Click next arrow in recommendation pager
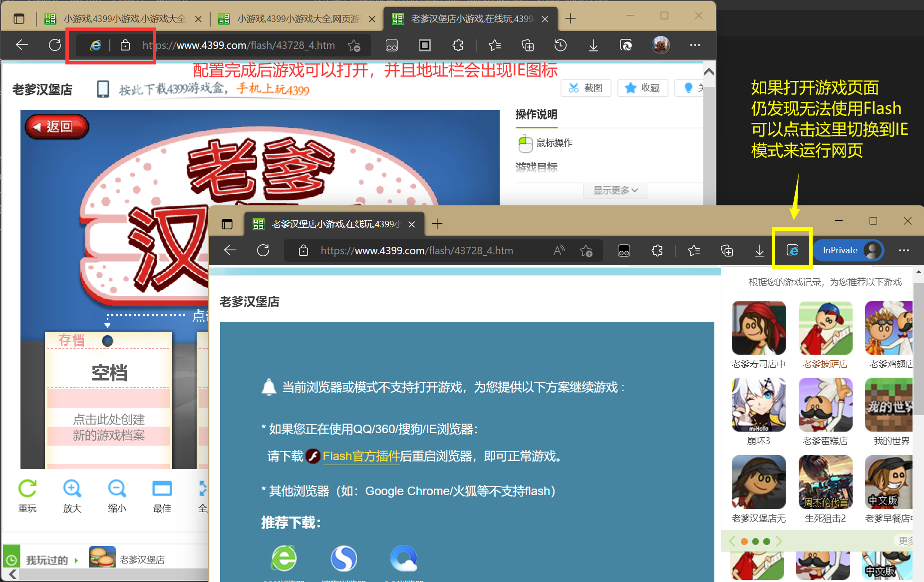This screenshot has width=924, height=582. (x=779, y=541)
